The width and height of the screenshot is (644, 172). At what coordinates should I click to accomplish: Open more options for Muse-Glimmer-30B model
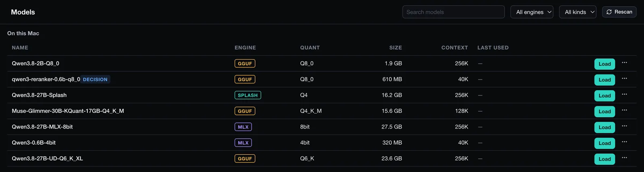[x=624, y=110]
